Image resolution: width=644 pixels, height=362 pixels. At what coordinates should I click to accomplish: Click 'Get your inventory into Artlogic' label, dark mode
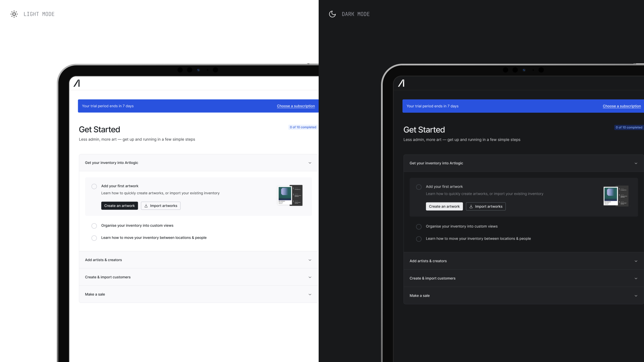pos(436,163)
